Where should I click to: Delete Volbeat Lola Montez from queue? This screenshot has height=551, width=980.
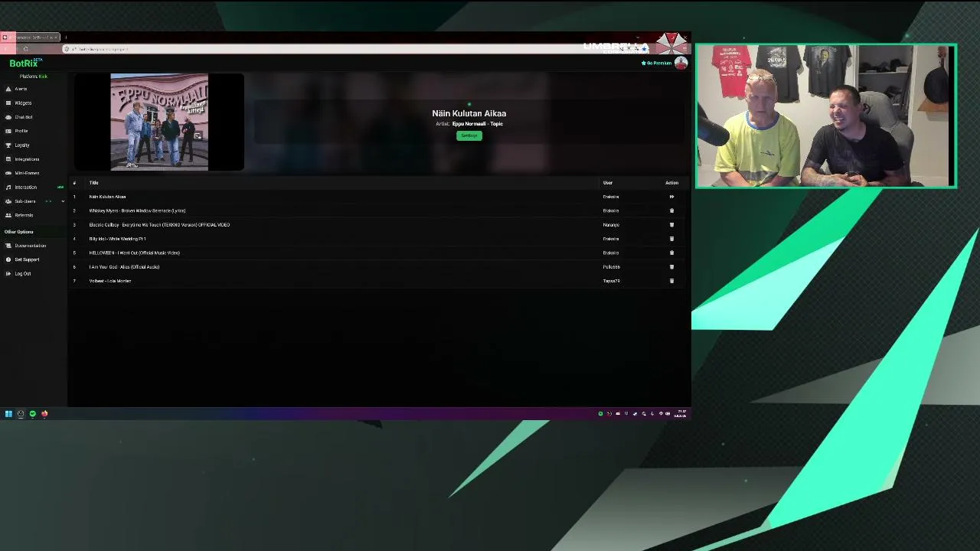point(671,281)
